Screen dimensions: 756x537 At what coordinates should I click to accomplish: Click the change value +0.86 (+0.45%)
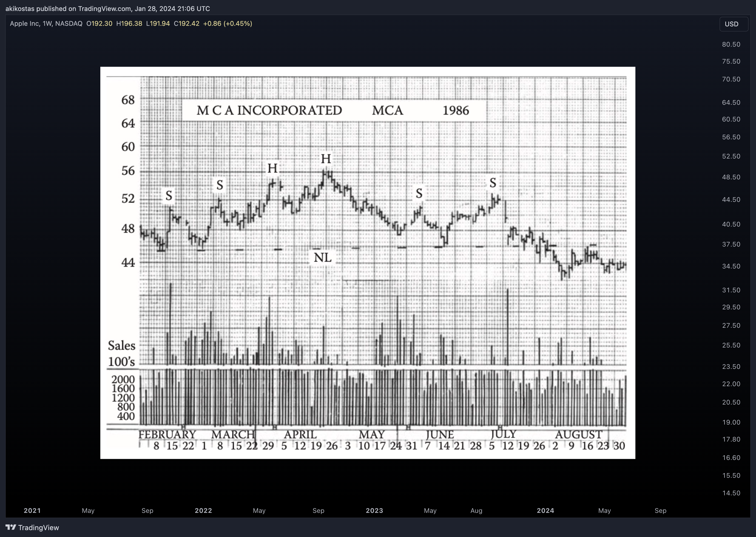point(228,24)
